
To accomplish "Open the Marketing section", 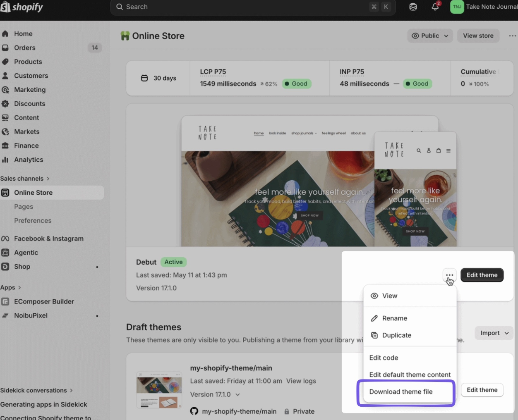I will tap(30, 90).
